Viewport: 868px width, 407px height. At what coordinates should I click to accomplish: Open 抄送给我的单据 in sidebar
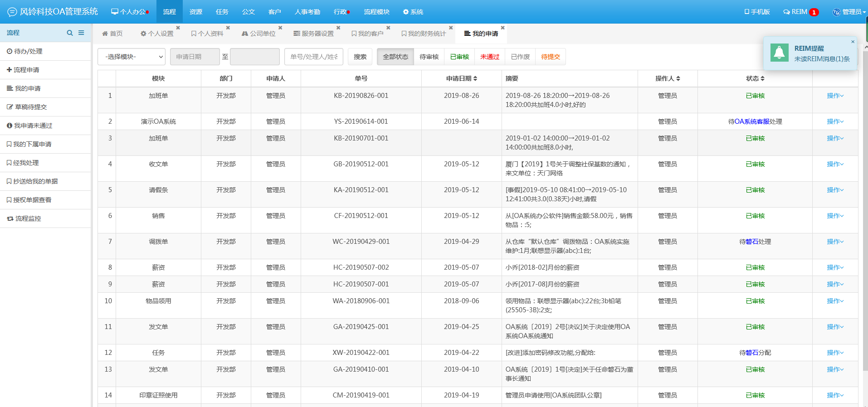(x=45, y=181)
